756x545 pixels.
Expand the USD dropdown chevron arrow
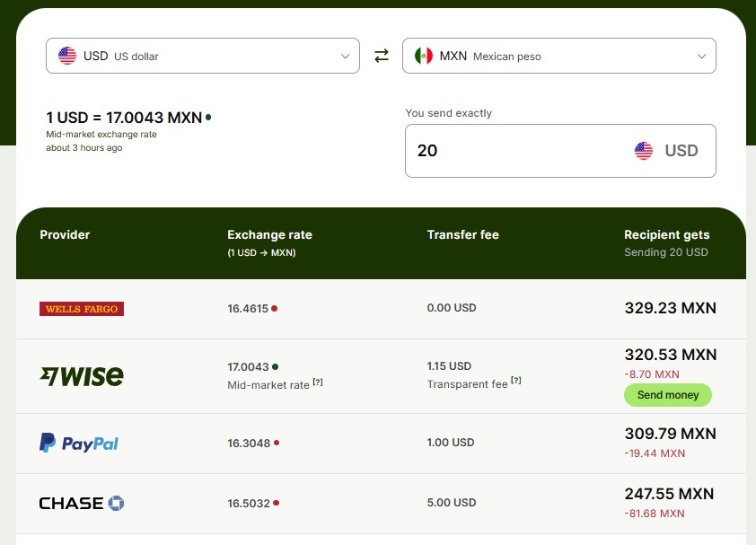(x=345, y=57)
